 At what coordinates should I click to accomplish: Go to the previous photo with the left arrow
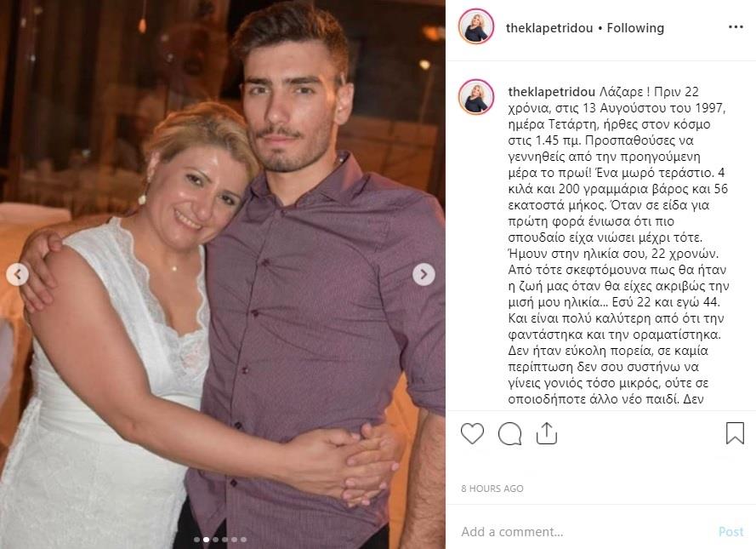coord(18,274)
